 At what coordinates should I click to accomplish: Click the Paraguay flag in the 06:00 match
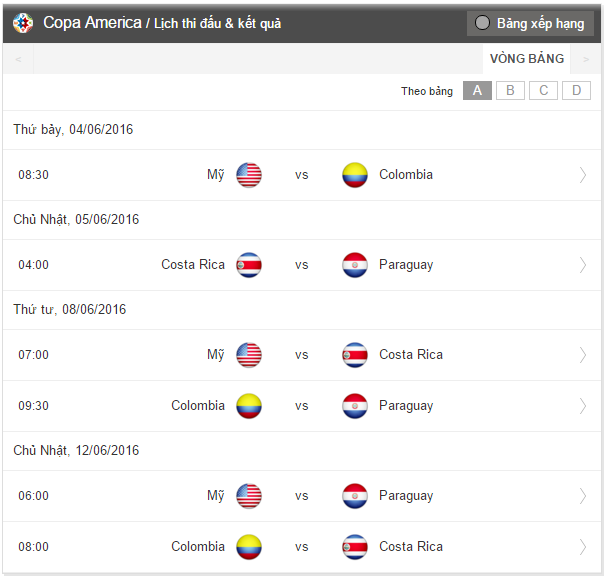(x=355, y=496)
